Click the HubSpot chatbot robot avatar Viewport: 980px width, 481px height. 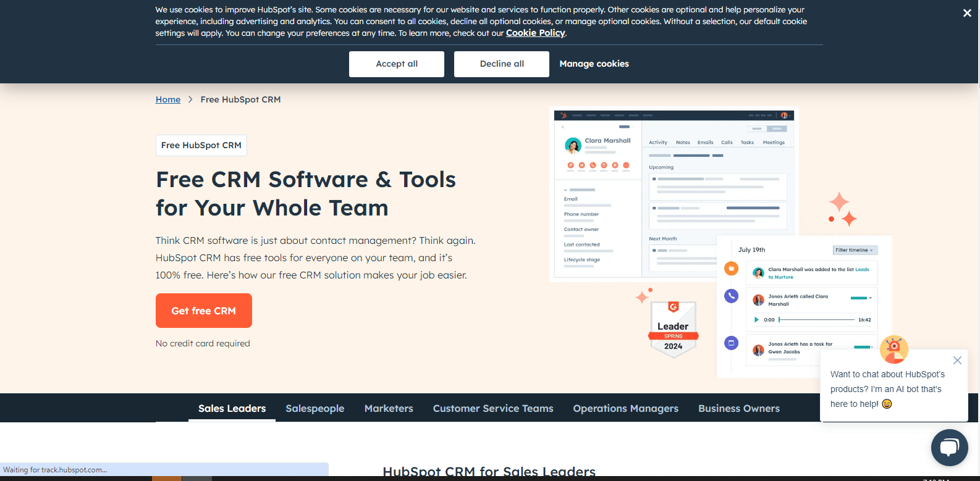click(893, 349)
